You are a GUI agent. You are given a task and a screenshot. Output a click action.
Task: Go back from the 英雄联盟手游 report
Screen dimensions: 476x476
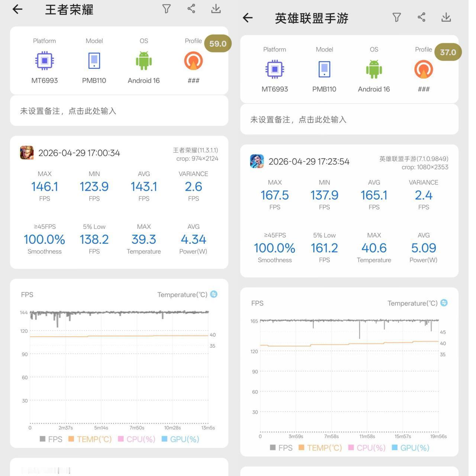(248, 17)
